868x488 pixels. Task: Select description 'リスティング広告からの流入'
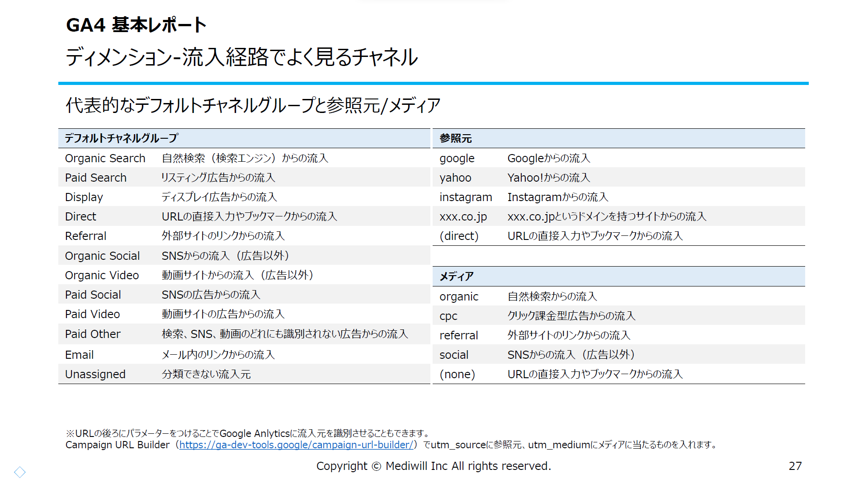point(218,178)
